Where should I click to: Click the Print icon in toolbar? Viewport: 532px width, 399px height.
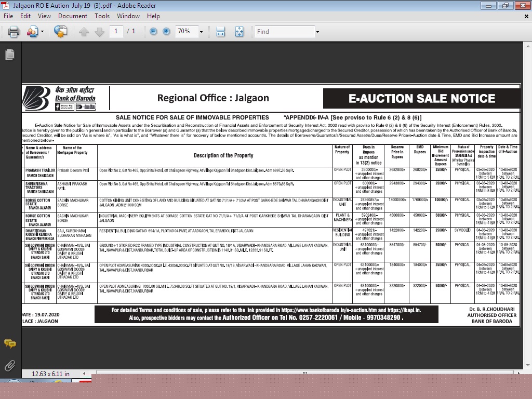[x=14, y=32]
